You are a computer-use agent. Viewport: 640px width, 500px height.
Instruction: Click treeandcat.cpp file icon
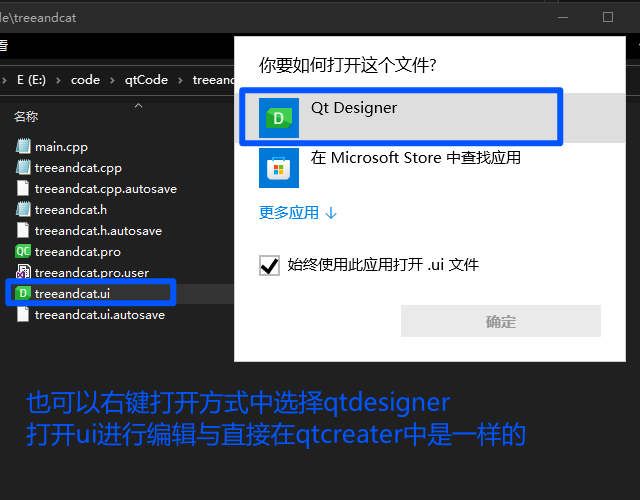23,167
